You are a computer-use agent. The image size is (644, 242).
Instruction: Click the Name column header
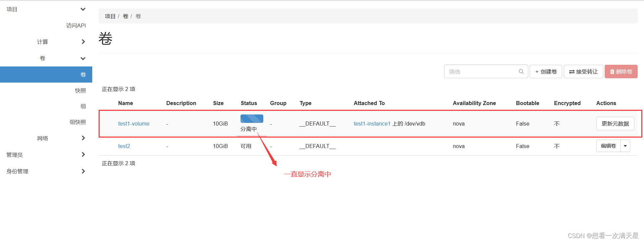click(x=125, y=103)
